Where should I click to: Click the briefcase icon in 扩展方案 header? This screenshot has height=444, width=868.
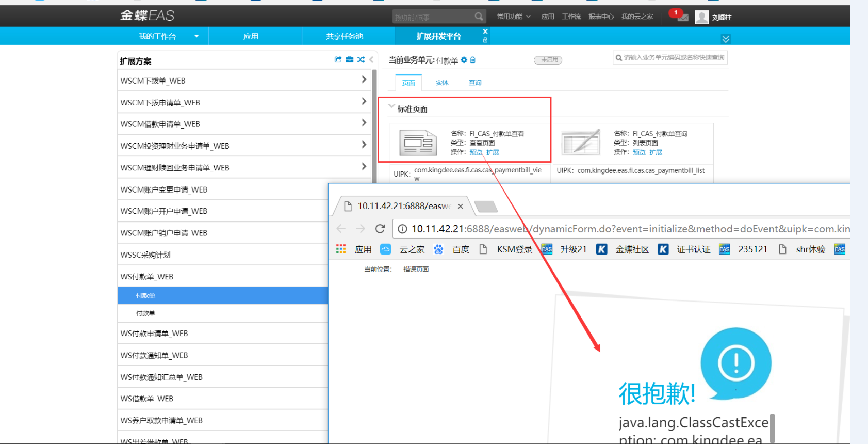[349, 59]
